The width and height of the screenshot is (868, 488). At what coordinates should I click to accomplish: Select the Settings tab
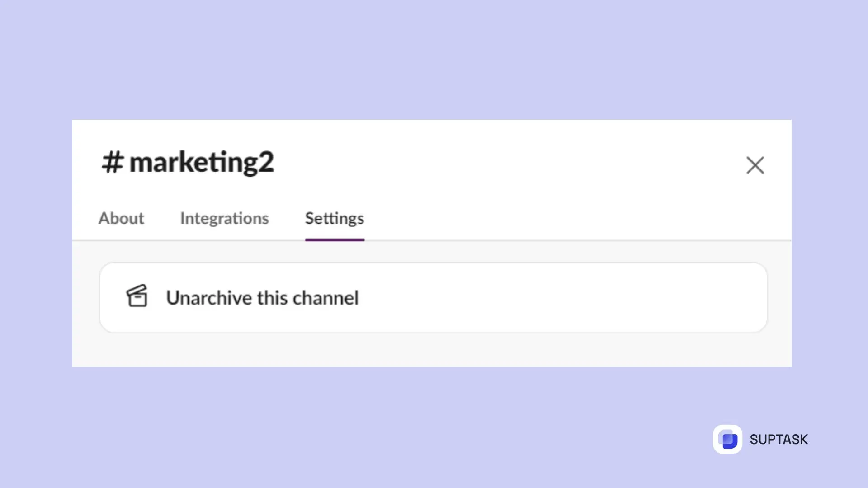pyautogui.click(x=334, y=218)
